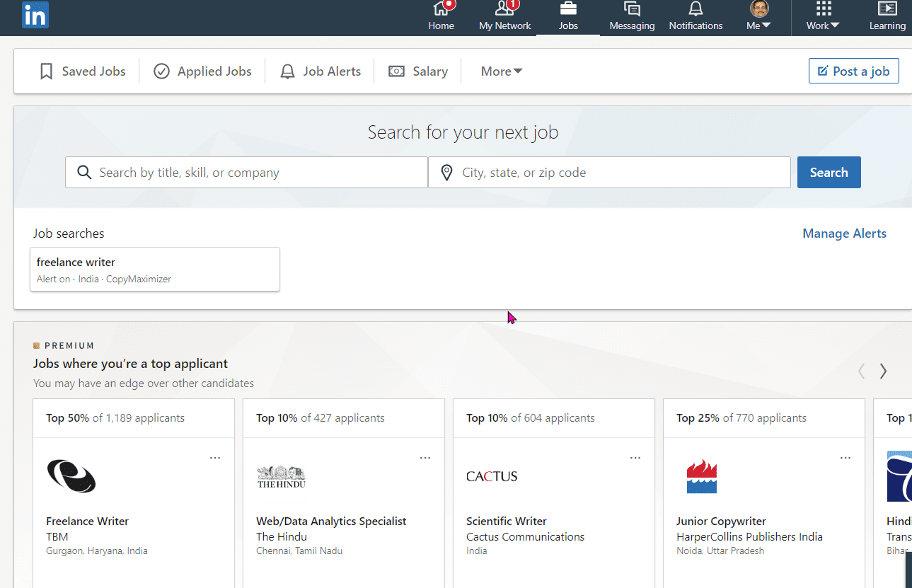Open the Junior Copywriter job
Screen dimensions: 912x588
click(721, 521)
